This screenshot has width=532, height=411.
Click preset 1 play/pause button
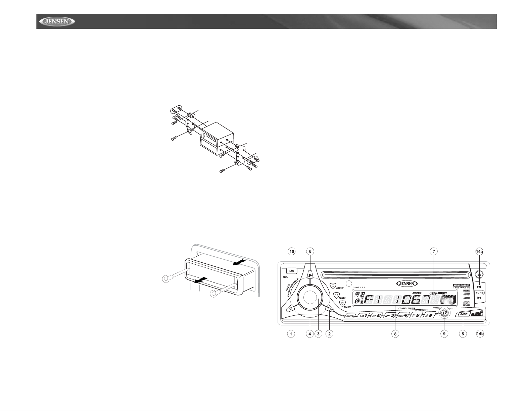coord(363,315)
